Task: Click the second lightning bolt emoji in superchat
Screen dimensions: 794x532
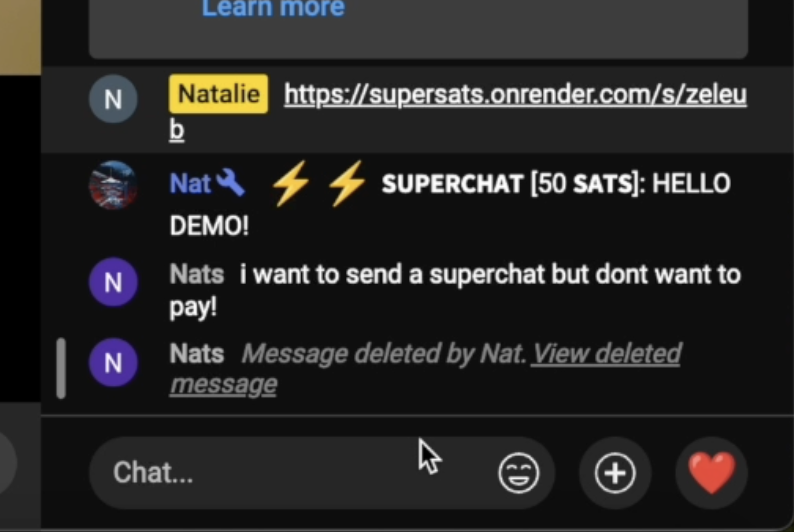Action: click(x=347, y=183)
